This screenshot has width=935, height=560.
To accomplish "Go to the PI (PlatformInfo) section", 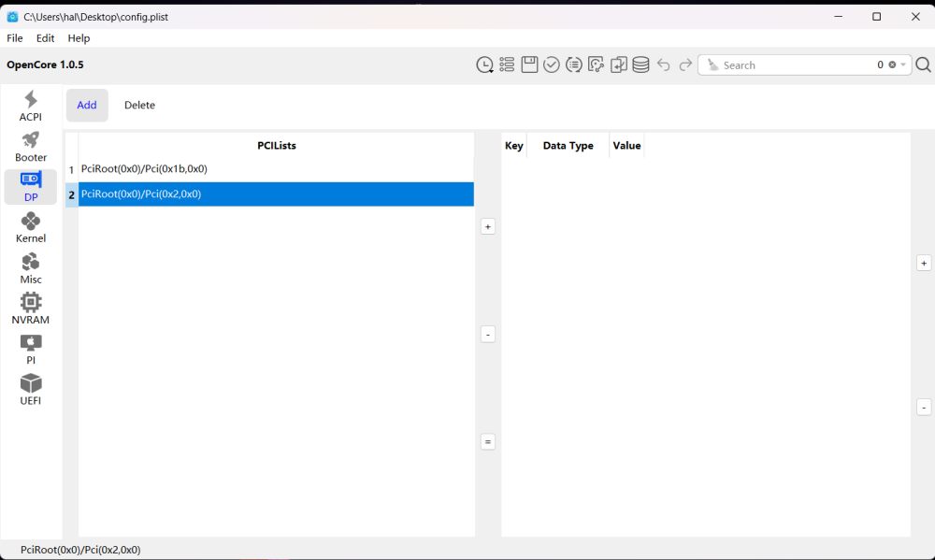I will click(31, 350).
